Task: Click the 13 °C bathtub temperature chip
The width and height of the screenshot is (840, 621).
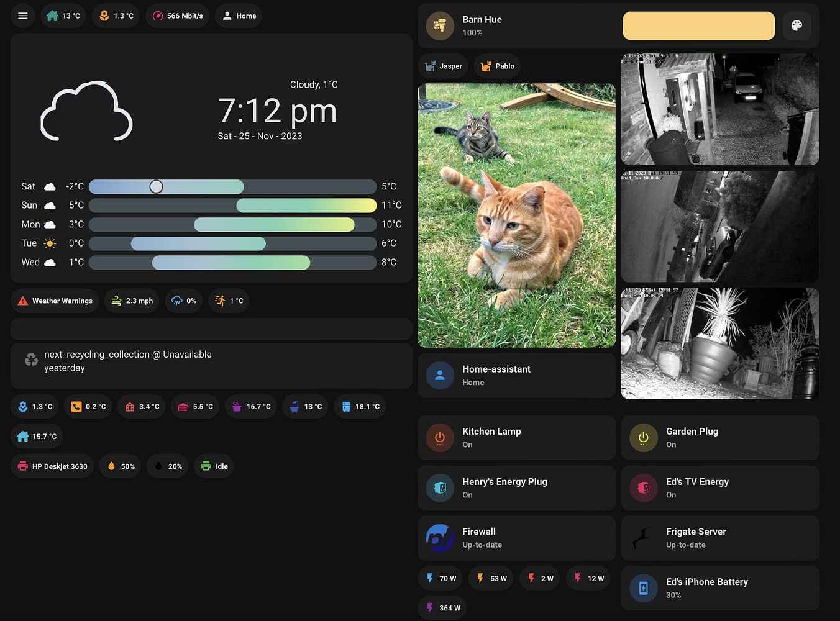Action: coord(306,407)
